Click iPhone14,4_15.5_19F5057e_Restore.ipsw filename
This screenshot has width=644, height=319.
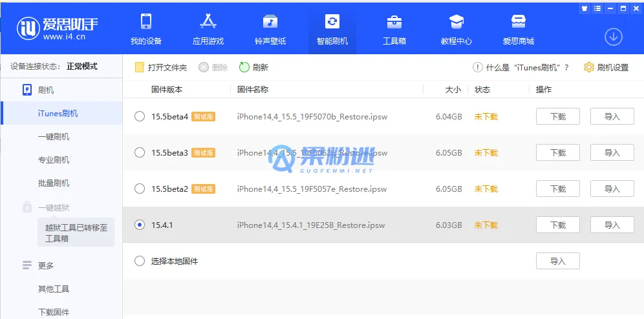(x=312, y=189)
